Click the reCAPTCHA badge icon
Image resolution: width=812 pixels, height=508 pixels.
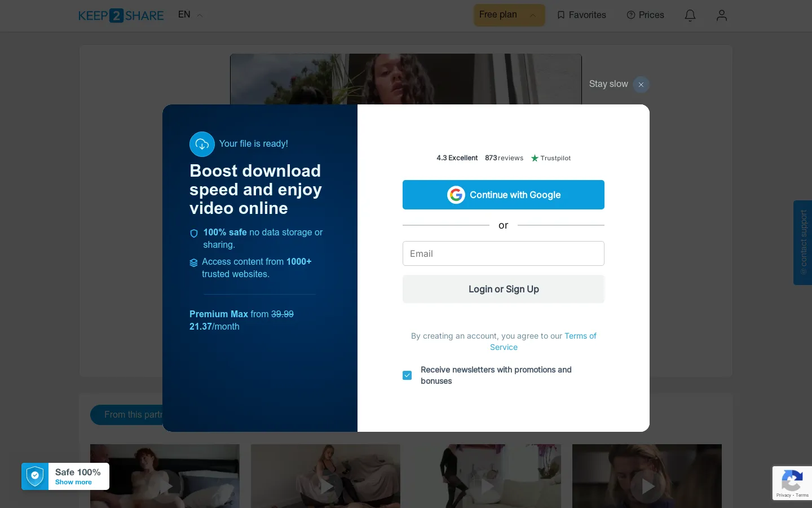click(792, 481)
